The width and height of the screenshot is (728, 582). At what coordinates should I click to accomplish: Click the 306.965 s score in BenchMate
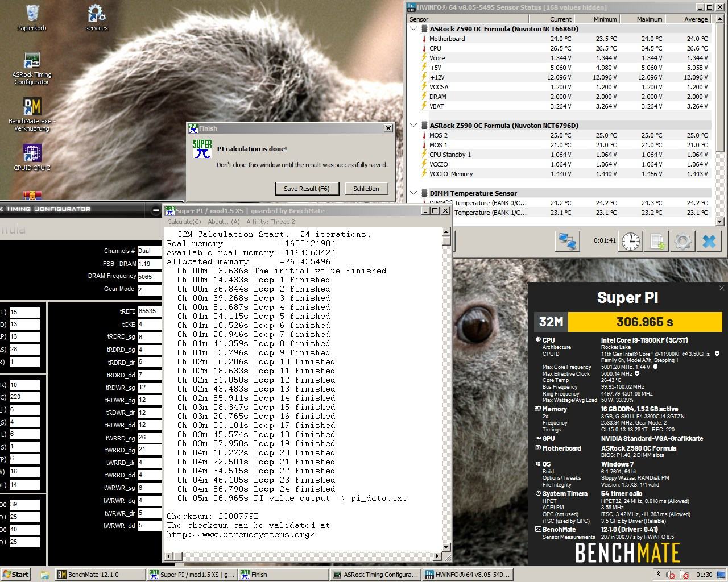pos(645,322)
